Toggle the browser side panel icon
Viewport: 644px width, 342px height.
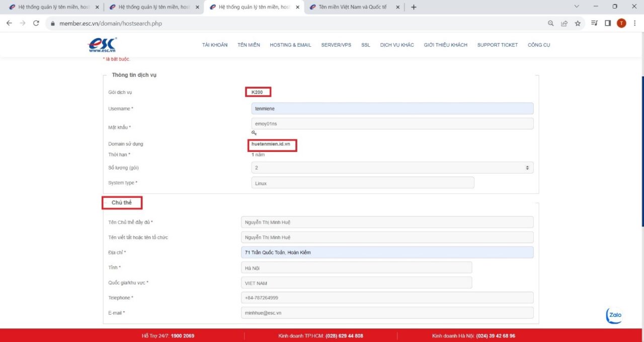(x=608, y=23)
